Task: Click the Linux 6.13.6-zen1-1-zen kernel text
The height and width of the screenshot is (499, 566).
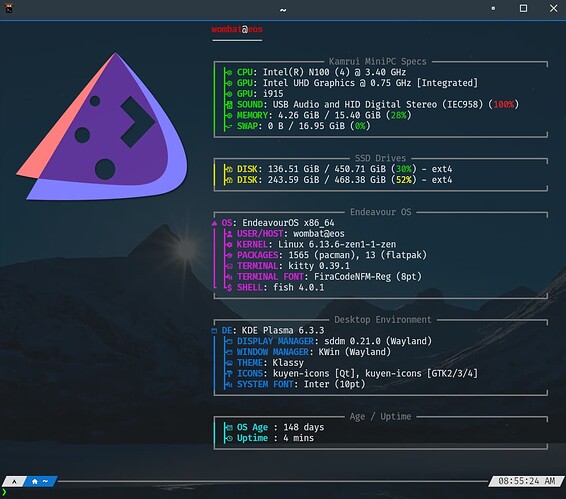Action: tap(337, 244)
